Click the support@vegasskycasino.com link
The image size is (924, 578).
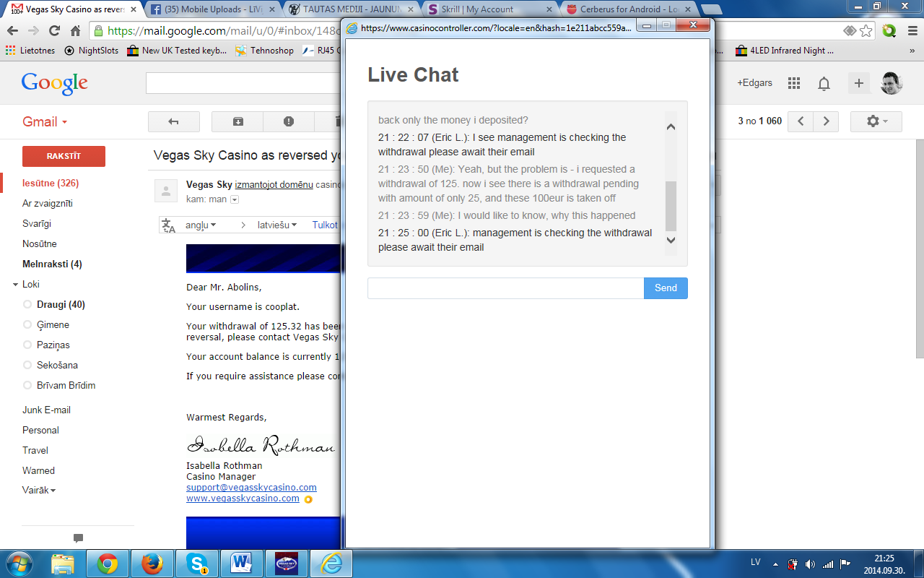251,488
